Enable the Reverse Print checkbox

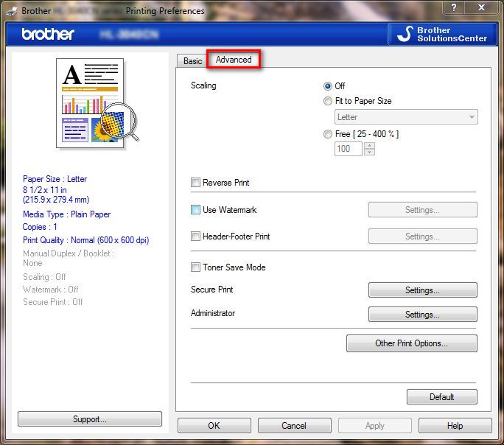pyautogui.click(x=196, y=183)
